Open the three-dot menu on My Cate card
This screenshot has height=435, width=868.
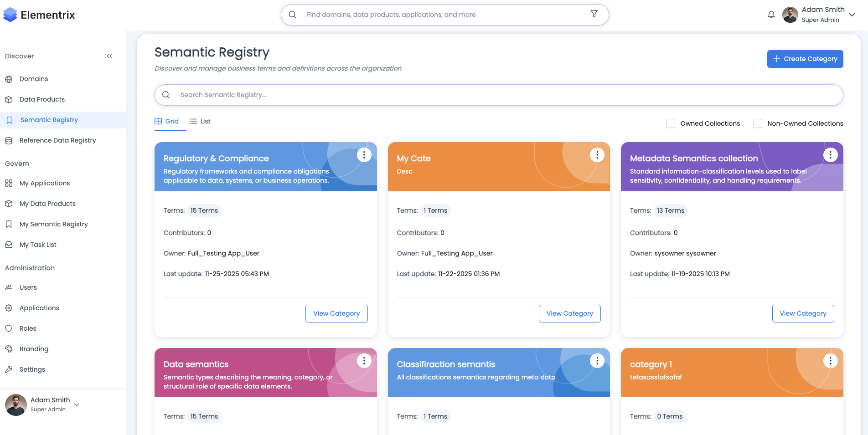[x=597, y=155]
